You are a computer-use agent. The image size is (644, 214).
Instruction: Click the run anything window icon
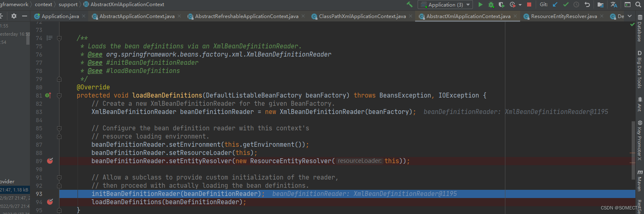pyautogui.click(x=628, y=5)
